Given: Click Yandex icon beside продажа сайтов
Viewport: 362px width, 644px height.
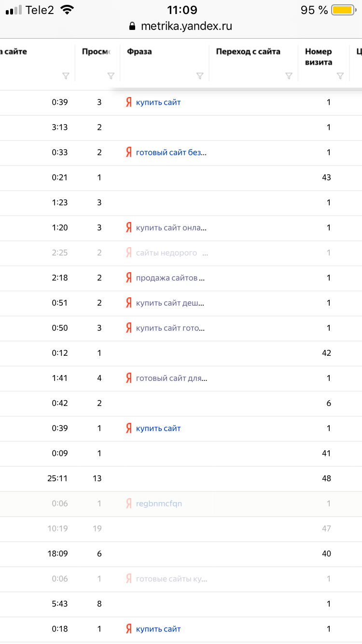Looking at the screenshot, I should [129, 278].
